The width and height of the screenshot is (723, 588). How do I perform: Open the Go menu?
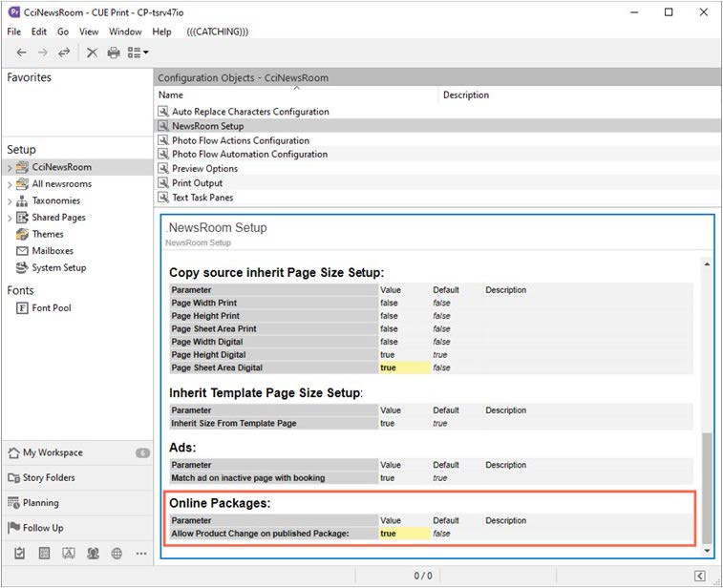point(63,31)
